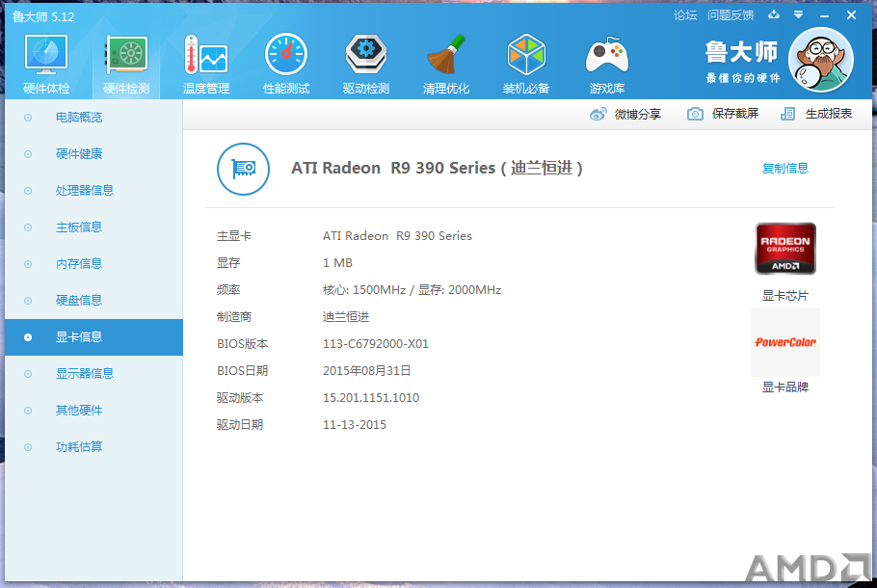
Task: Click the 显存 value 1 MB
Action: pos(337,263)
